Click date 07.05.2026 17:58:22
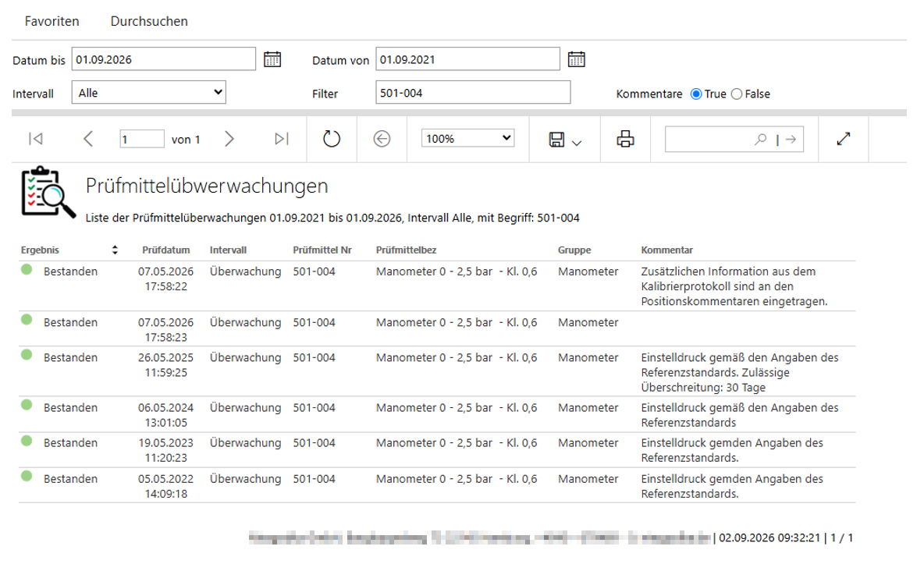Screen dimensions: 924x564 (x=165, y=278)
